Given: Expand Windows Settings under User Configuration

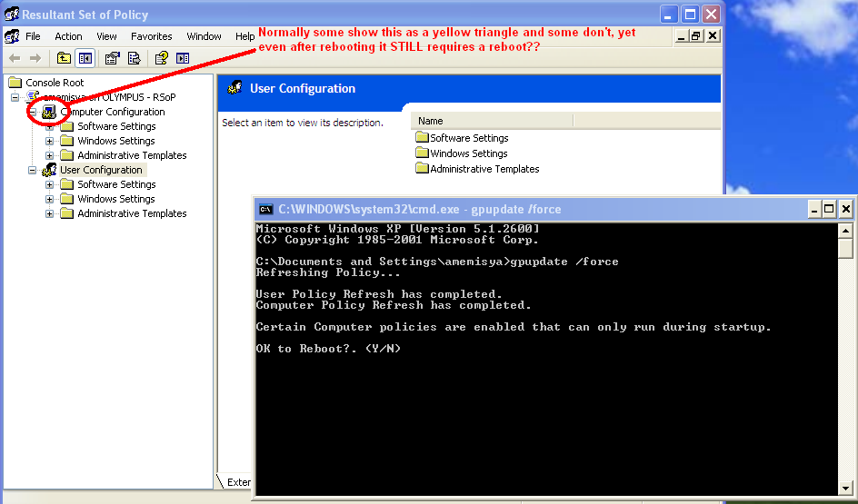Looking at the screenshot, I should [49, 199].
